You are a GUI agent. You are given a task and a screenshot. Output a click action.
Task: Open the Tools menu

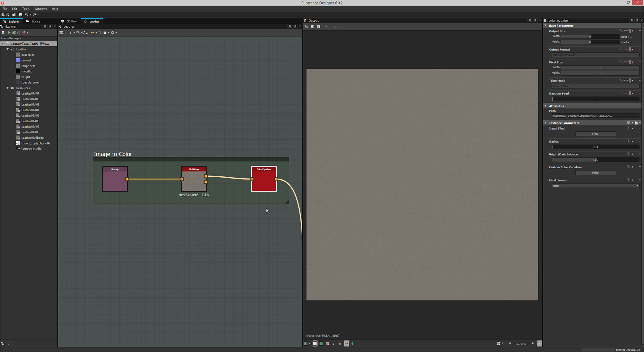(26, 9)
